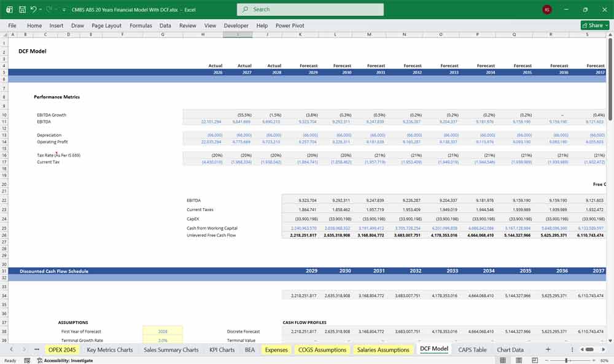The image size is (614, 364).
Task: Open the File menu
Action: [x=12, y=25]
